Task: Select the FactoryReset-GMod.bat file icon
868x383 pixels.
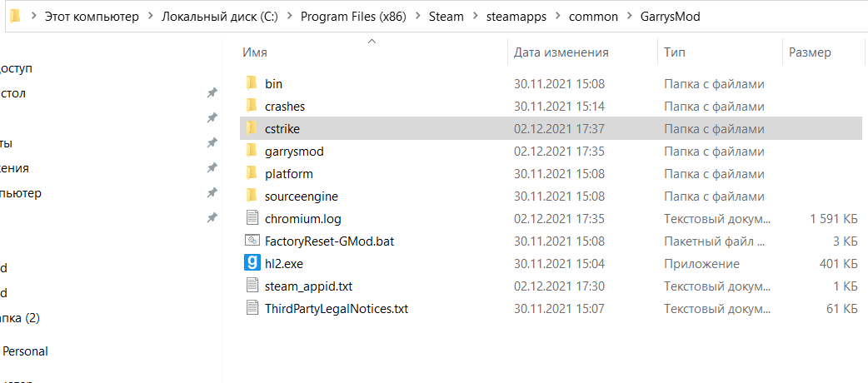Action: (252, 241)
